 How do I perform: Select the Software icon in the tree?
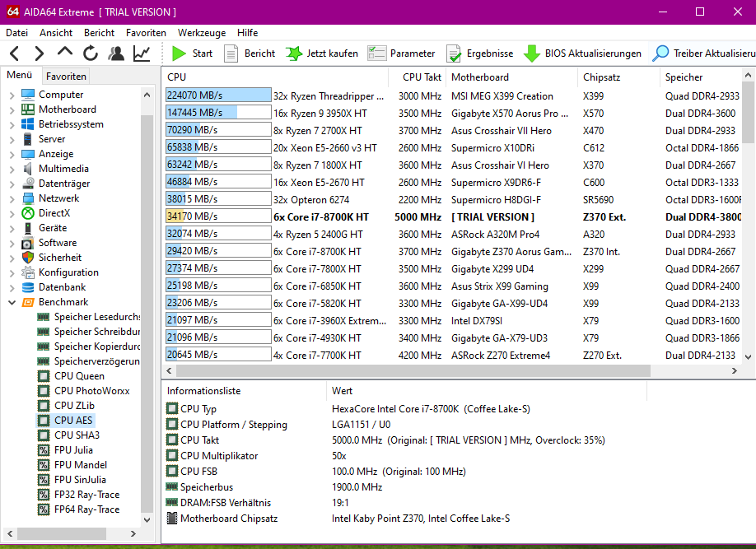(28, 243)
